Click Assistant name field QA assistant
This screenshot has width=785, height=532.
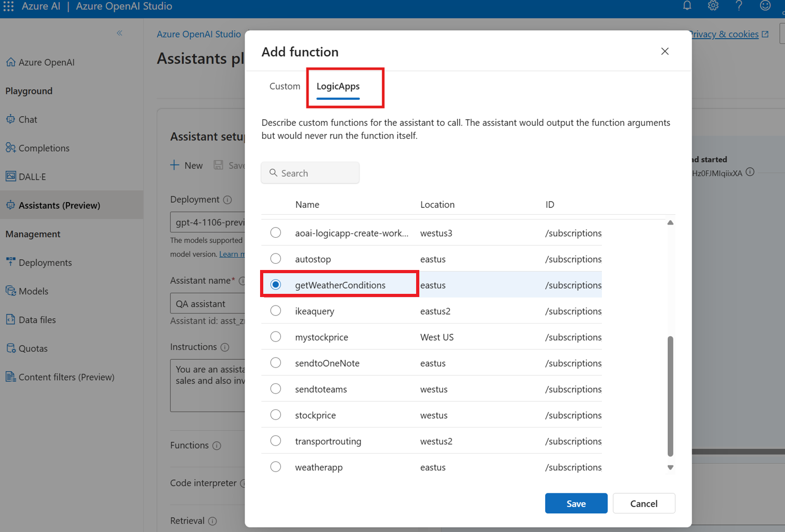pyautogui.click(x=208, y=304)
